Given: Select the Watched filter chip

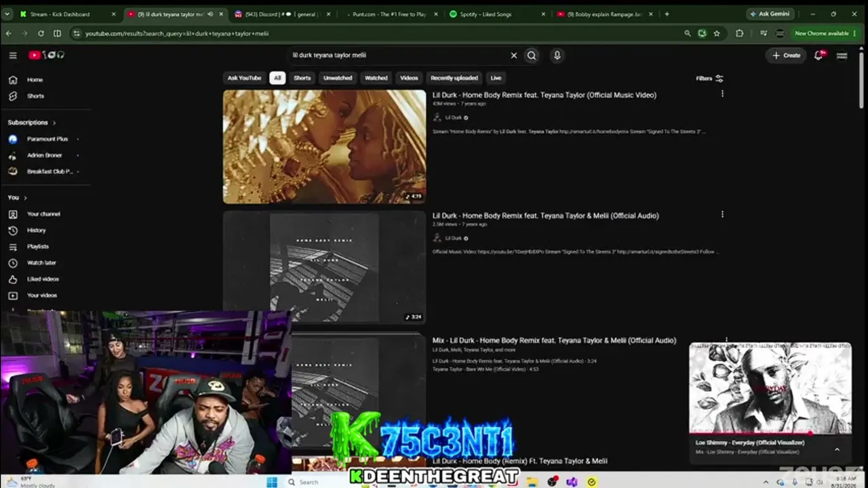Looking at the screenshot, I should pyautogui.click(x=376, y=78).
